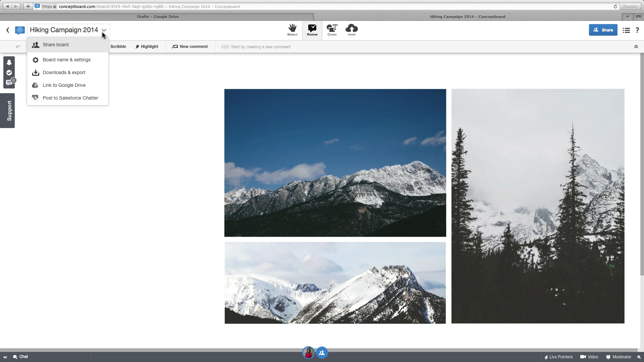Open the help question mark

pyautogui.click(x=637, y=30)
